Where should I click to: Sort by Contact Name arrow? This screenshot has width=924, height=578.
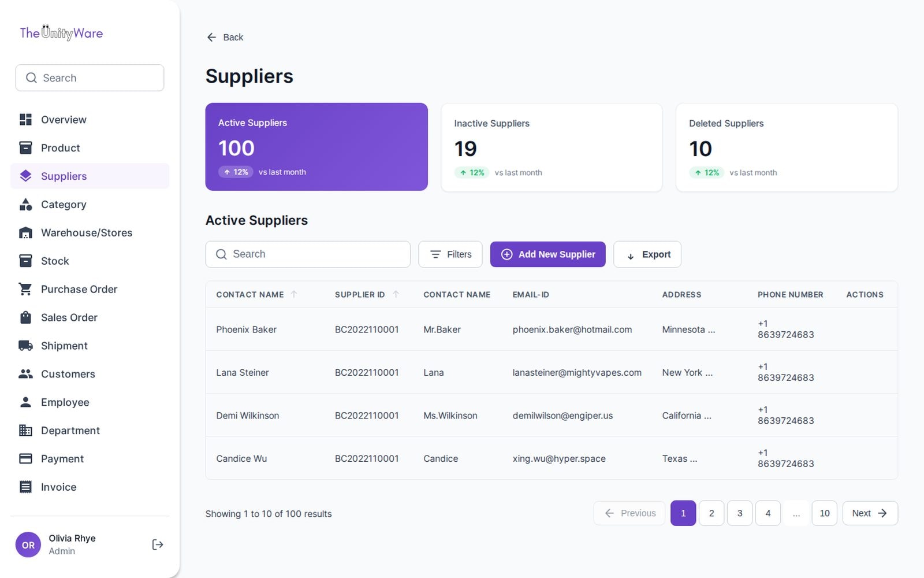(294, 294)
